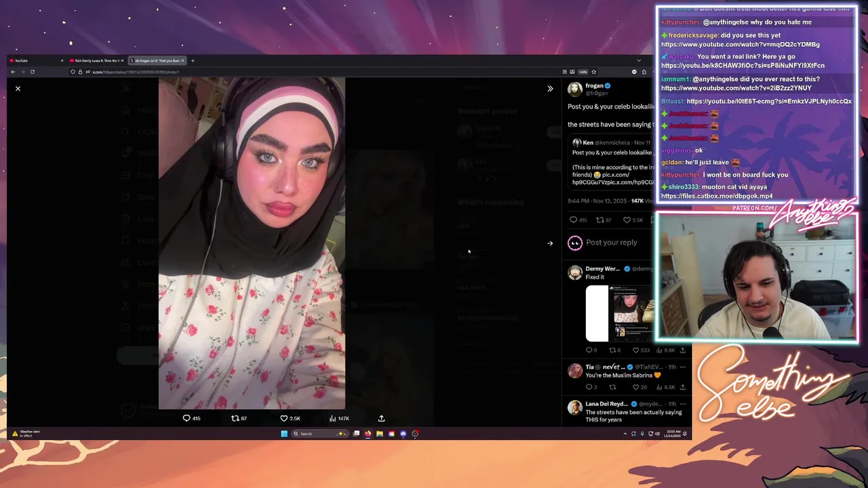This screenshot has width=868, height=488.
Task: Open a new browser tab with plus
Action: pyautogui.click(x=193, y=61)
